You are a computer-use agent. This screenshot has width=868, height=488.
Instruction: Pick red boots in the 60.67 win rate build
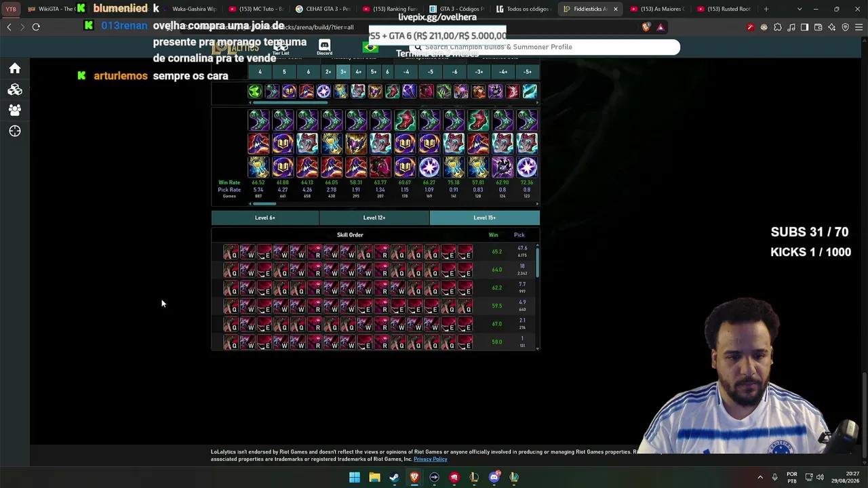click(x=405, y=121)
